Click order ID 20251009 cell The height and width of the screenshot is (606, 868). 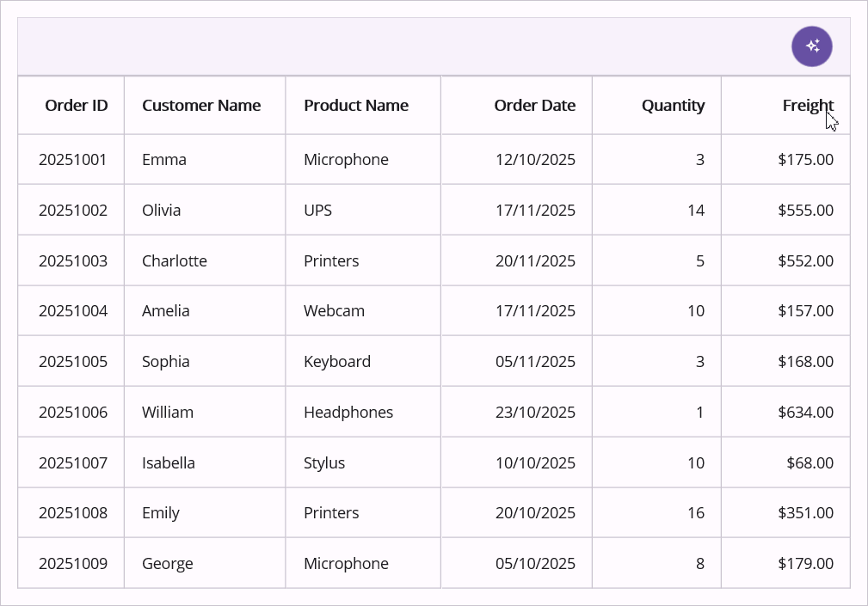tap(73, 564)
